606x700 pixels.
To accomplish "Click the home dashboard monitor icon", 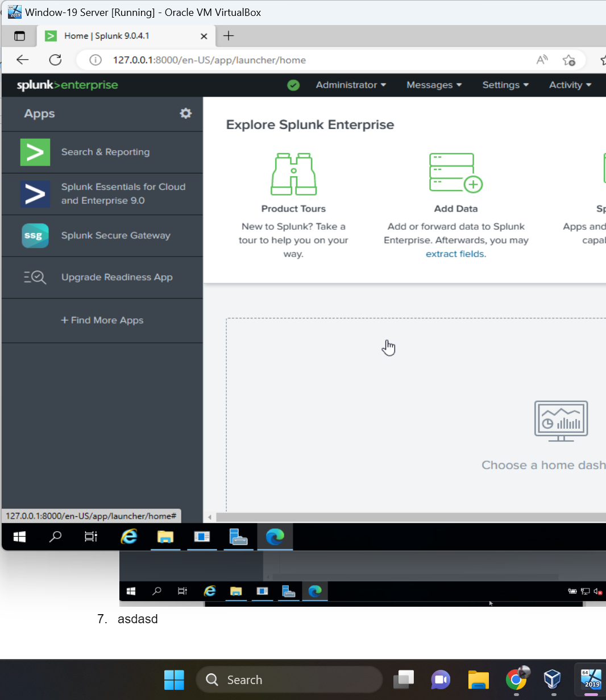I will (561, 421).
